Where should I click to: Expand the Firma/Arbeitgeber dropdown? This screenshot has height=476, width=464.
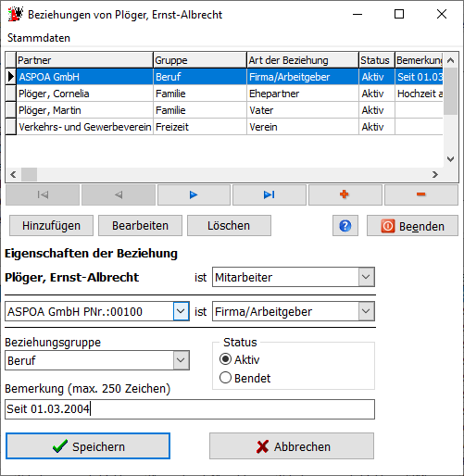click(366, 311)
